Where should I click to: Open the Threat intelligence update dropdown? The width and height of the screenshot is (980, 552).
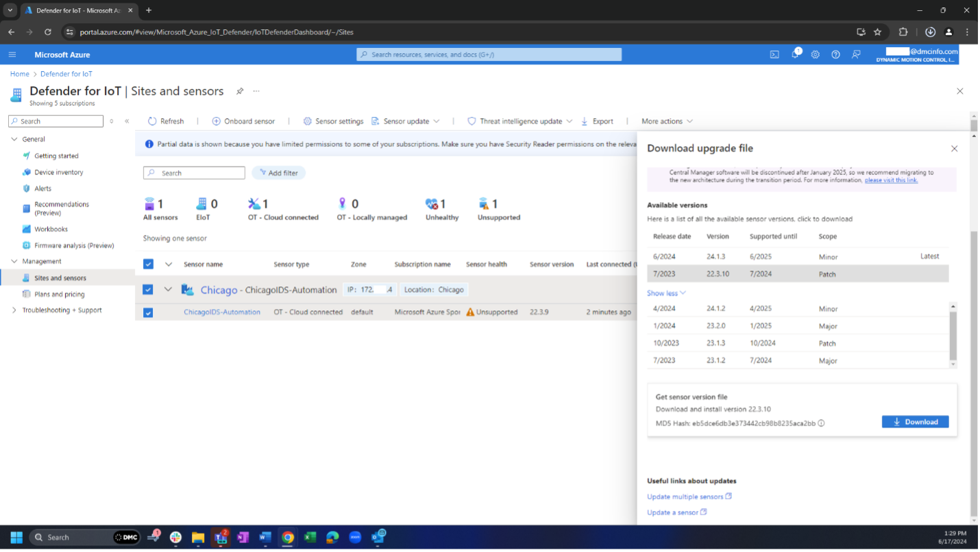point(519,121)
